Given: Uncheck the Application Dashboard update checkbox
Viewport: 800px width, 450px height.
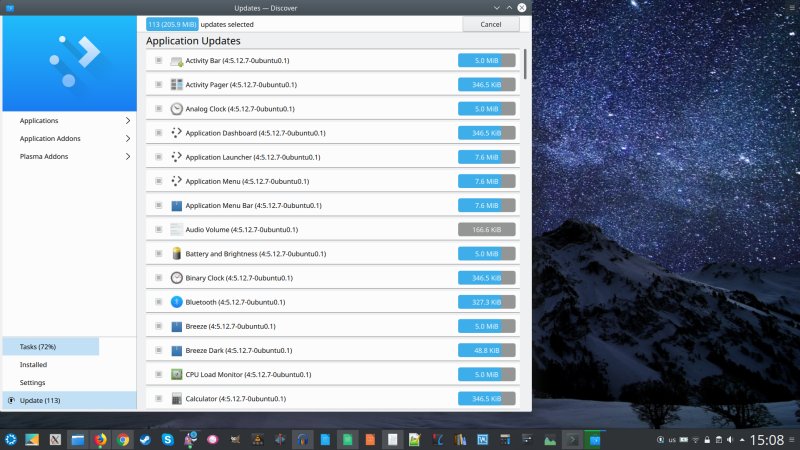Looking at the screenshot, I should click(x=159, y=133).
